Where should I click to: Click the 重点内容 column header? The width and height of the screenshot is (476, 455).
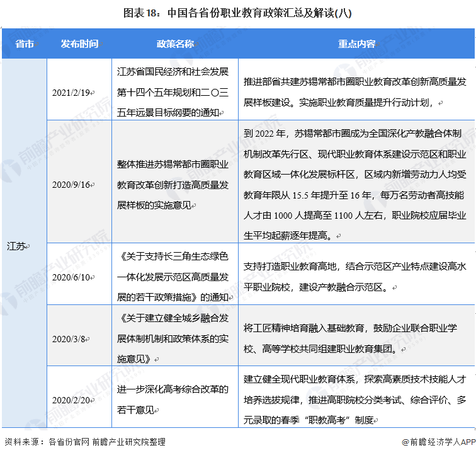[x=356, y=44]
